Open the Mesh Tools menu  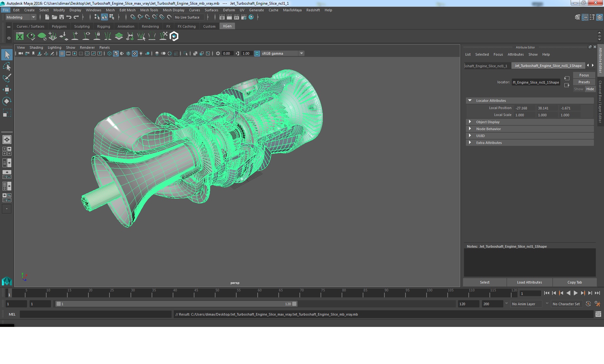click(x=149, y=10)
